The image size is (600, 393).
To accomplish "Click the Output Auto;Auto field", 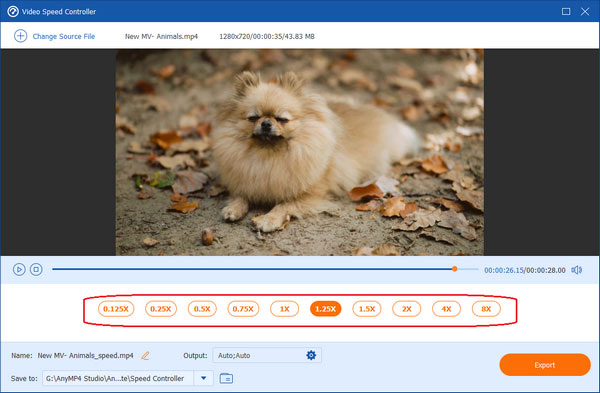I will (267, 355).
